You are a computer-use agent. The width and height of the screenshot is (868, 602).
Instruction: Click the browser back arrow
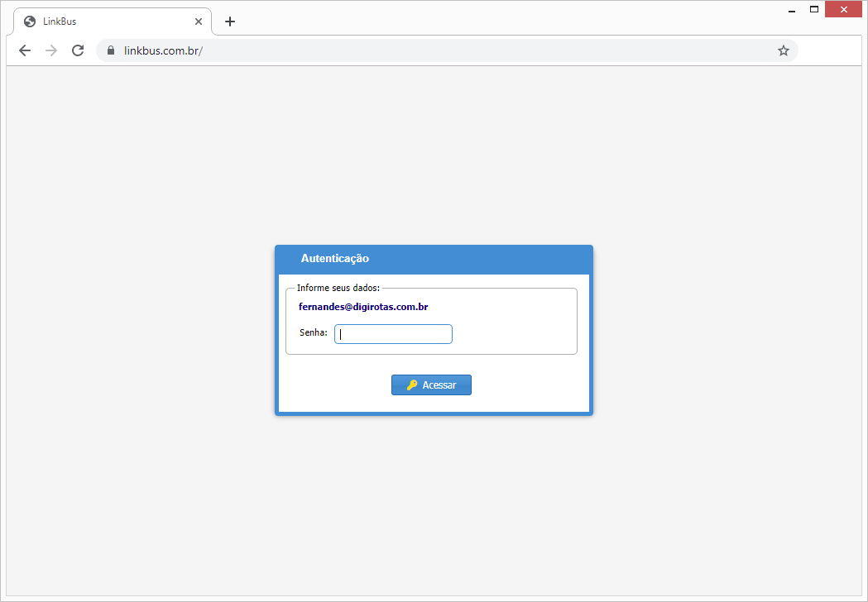(24, 50)
